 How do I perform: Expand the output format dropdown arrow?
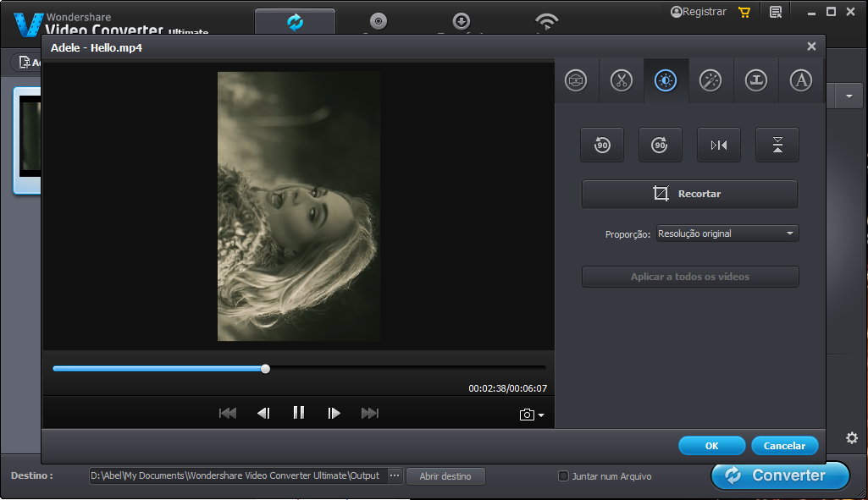click(849, 96)
